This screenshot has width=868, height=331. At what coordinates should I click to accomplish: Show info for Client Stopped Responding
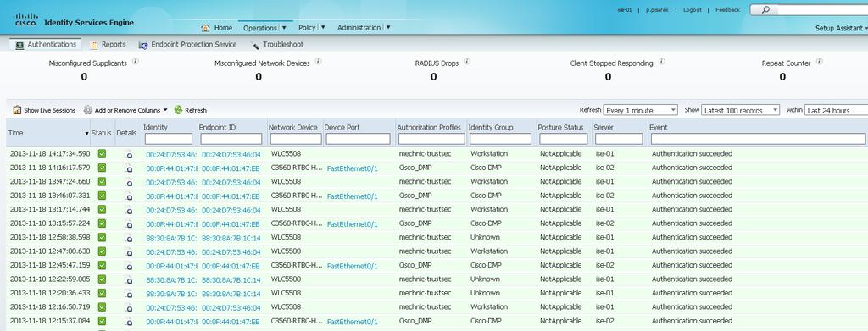(x=661, y=62)
